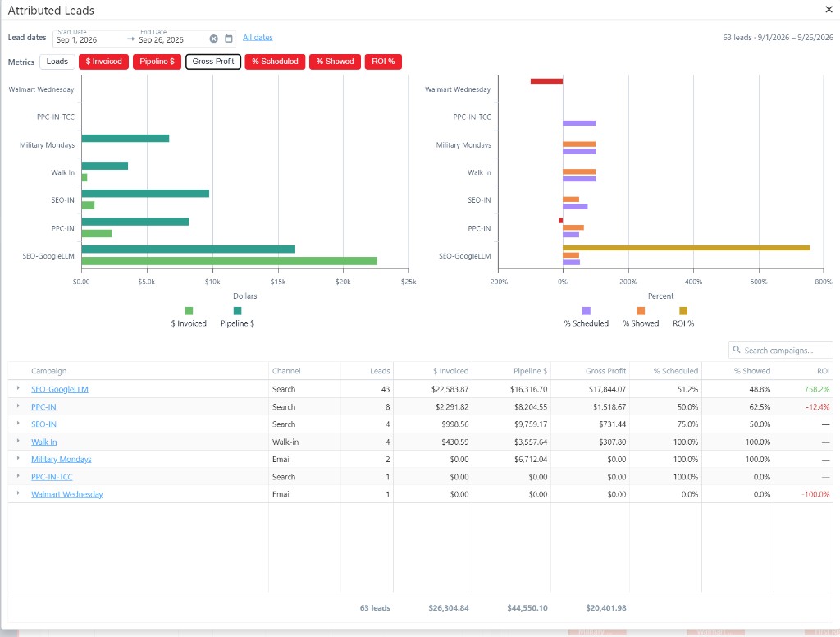The width and height of the screenshot is (840, 637).
Task: Sort by the % Scheduled column header
Action: pos(676,371)
